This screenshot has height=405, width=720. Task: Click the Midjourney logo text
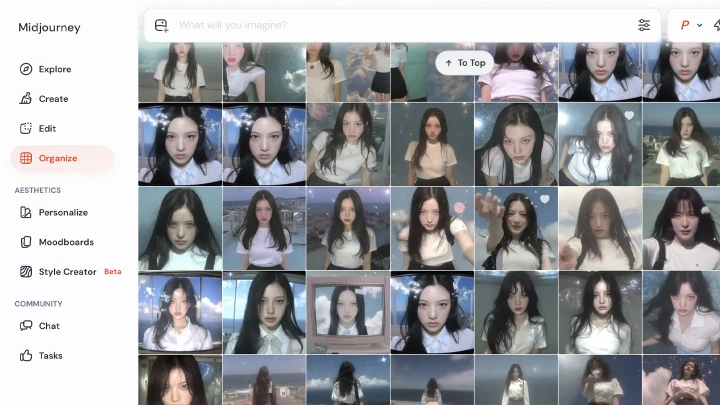pos(49,28)
